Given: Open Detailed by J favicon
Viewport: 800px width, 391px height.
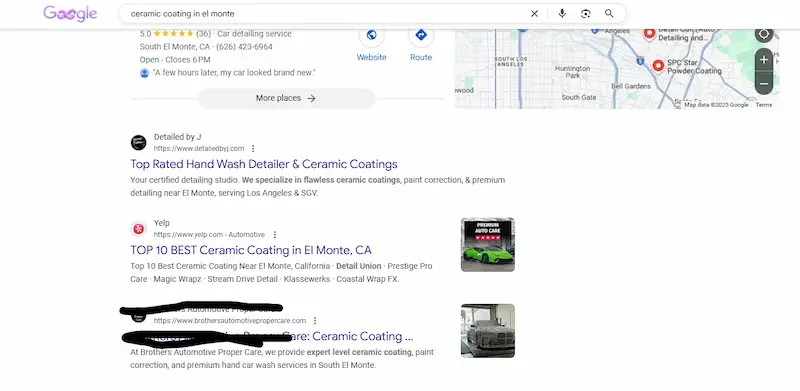Looking at the screenshot, I should (x=138, y=142).
